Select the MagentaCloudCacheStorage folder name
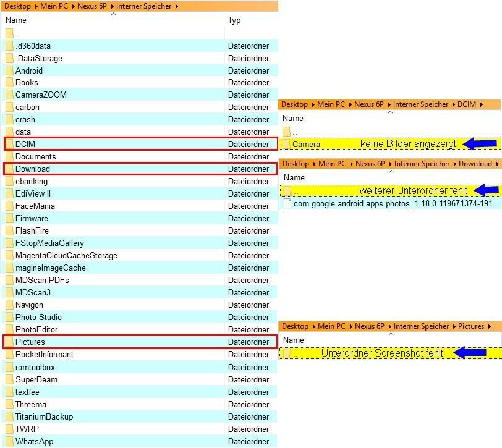The width and height of the screenshot is (502, 448). pos(66,255)
